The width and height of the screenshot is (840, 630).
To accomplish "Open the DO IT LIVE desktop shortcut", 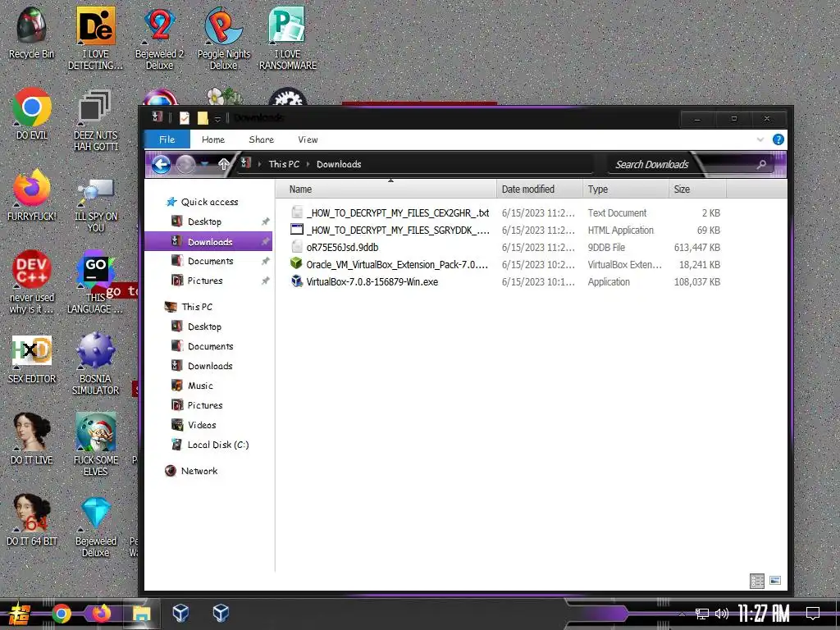I will tap(32, 438).
